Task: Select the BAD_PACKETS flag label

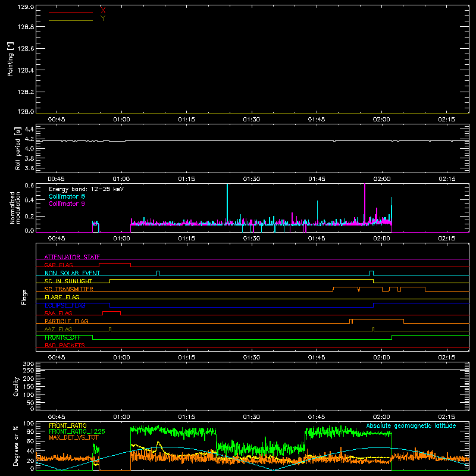Action: click(65, 345)
